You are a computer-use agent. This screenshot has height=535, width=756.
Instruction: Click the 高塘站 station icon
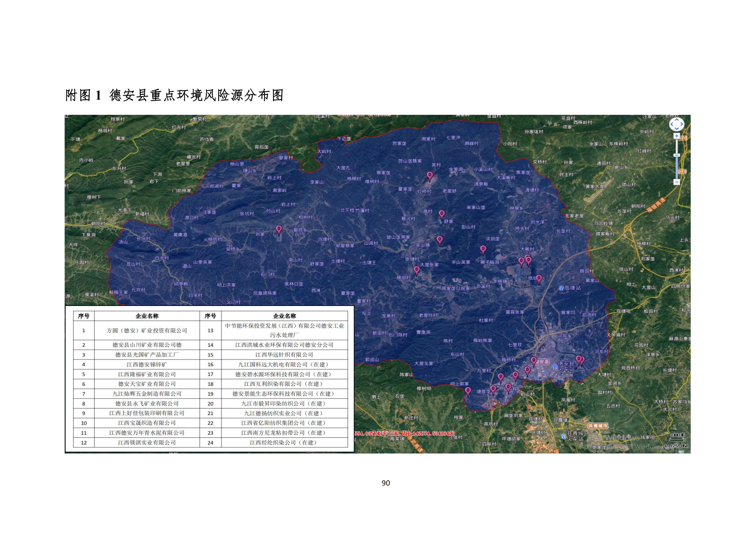point(561,288)
